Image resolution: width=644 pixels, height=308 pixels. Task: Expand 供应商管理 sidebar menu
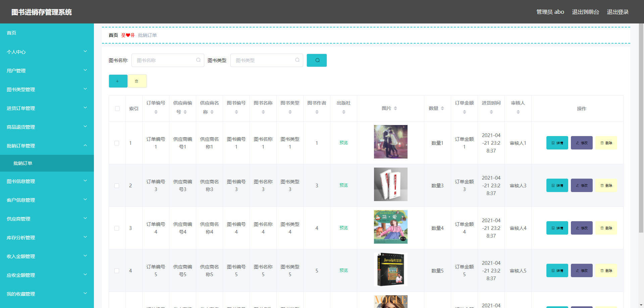47,219
